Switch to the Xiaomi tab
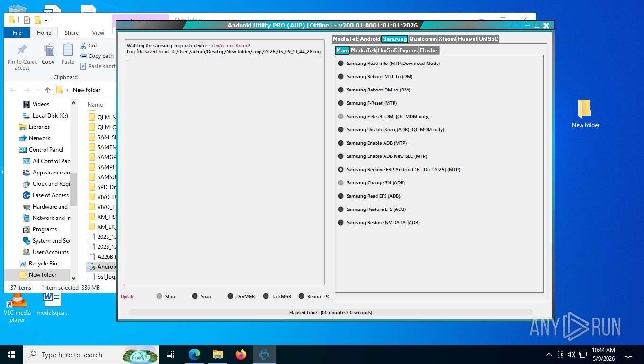The image size is (644, 364). coord(447,39)
